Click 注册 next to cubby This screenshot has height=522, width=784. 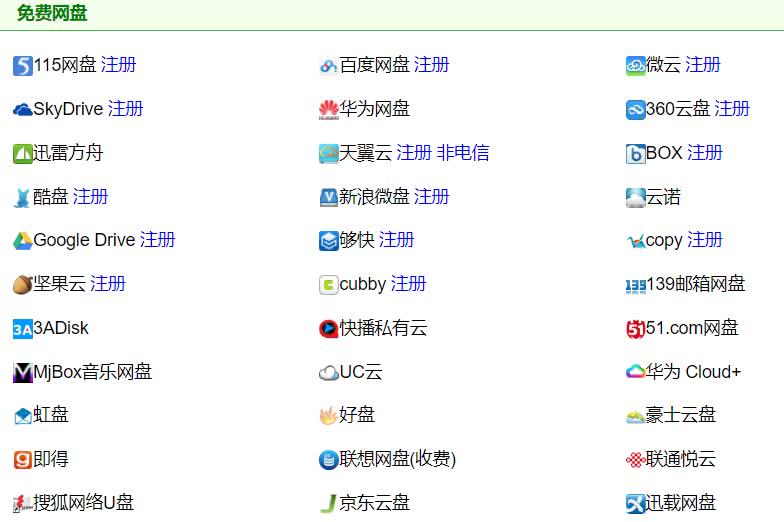click(x=408, y=284)
